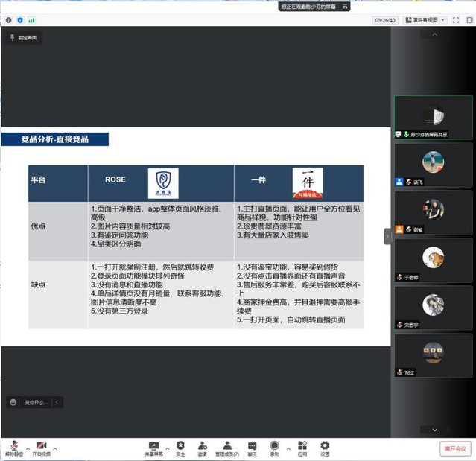Image resolution: width=476 pixels, height=461 pixels.
Task: Click the invite icon (邀请)
Action: (202, 446)
